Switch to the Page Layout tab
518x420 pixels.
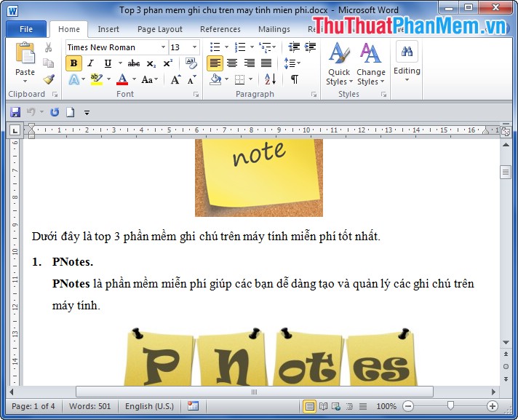point(160,29)
